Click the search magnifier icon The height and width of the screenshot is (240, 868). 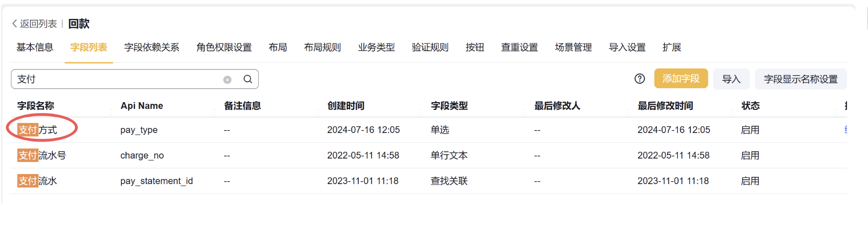point(248,79)
